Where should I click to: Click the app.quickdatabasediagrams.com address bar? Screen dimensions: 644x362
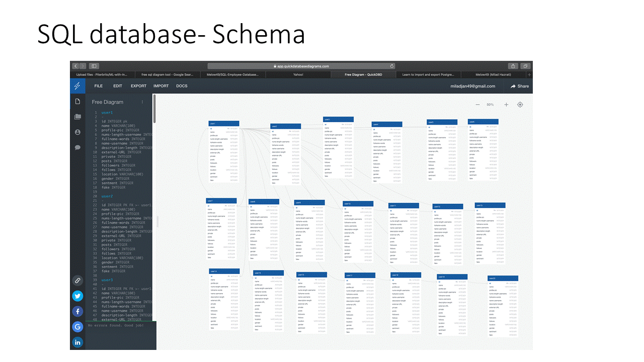(301, 66)
